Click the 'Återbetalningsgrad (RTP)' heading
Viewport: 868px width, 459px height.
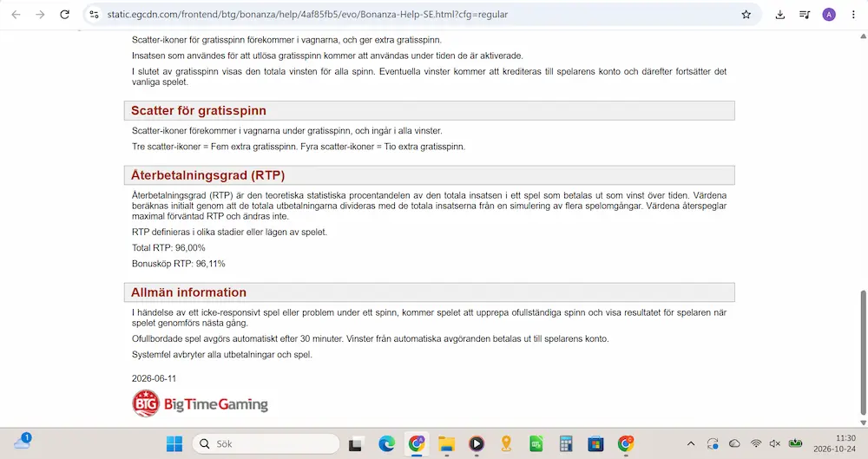click(208, 175)
